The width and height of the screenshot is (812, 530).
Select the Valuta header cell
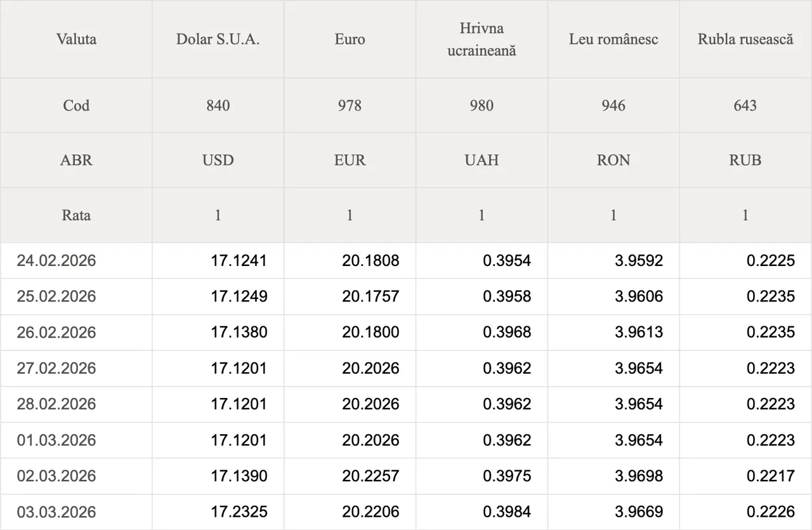pos(76,39)
